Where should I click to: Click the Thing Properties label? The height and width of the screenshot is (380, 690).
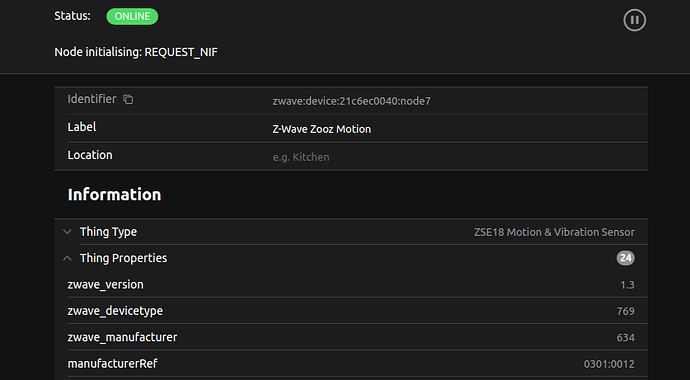124,258
